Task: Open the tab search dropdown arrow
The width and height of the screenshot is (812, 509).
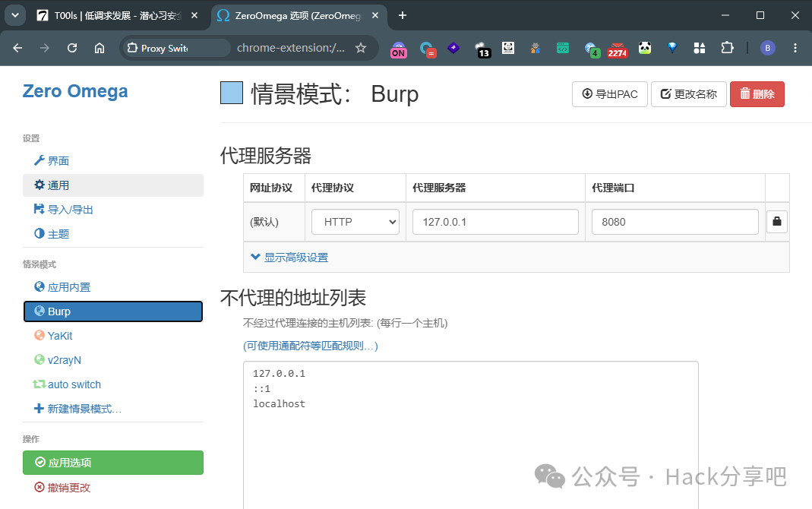Action: [x=15, y=15]
